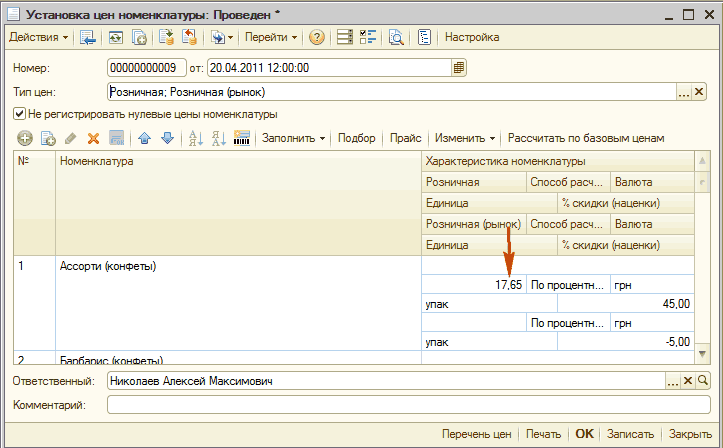
Task: Open dropdown arrow beside the create-based-on icon
Action: coord(231,37)
